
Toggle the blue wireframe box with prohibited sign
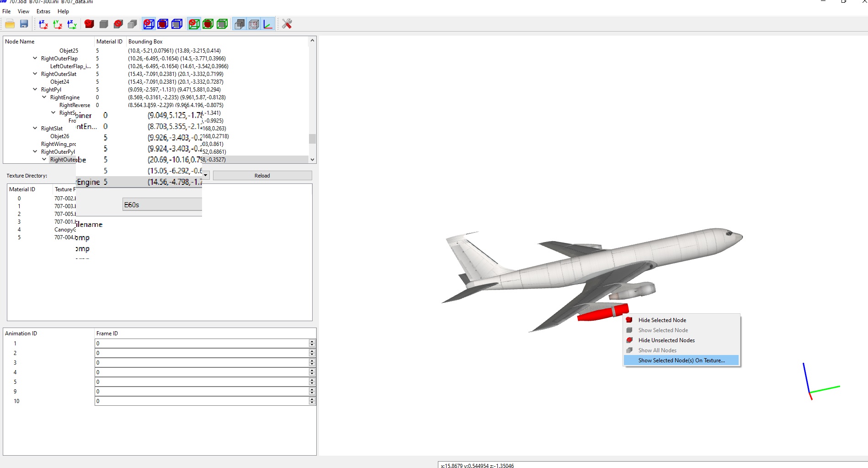[x=149, y=24]
